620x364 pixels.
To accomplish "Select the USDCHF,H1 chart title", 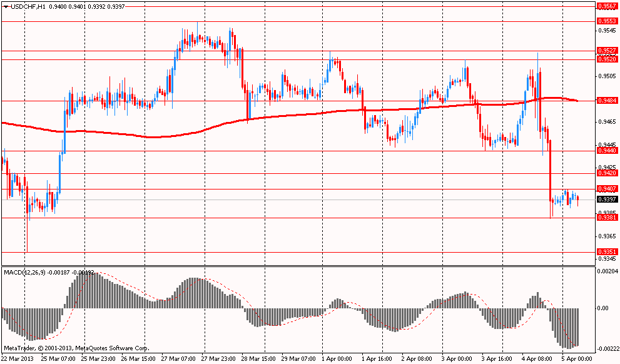I will point(28,7).
